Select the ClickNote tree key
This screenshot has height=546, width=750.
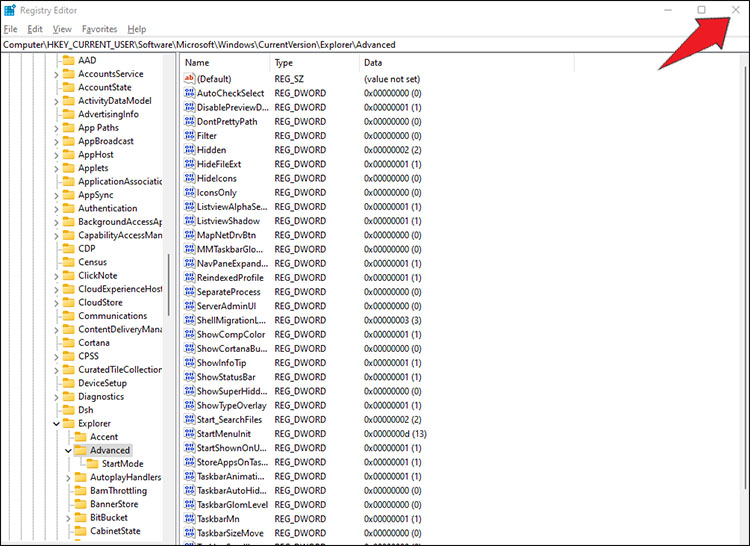pos(98,275)
